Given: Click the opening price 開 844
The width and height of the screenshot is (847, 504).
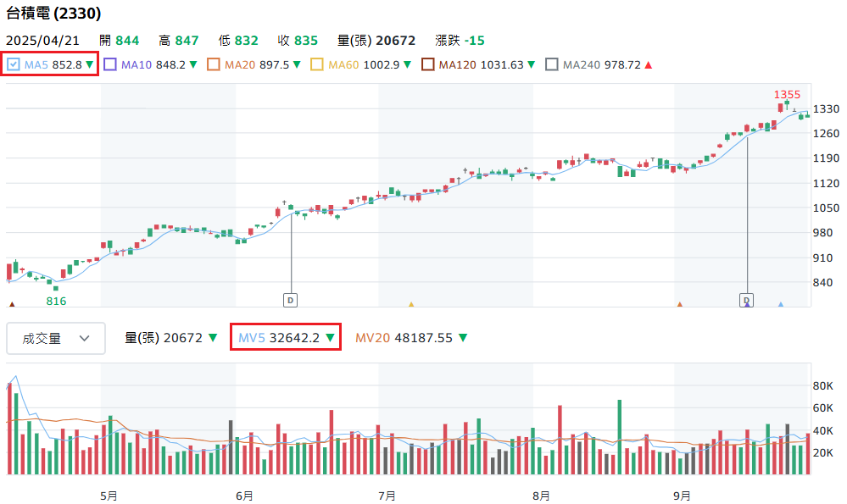Looking at the screenshot, I should coord(120,41).
